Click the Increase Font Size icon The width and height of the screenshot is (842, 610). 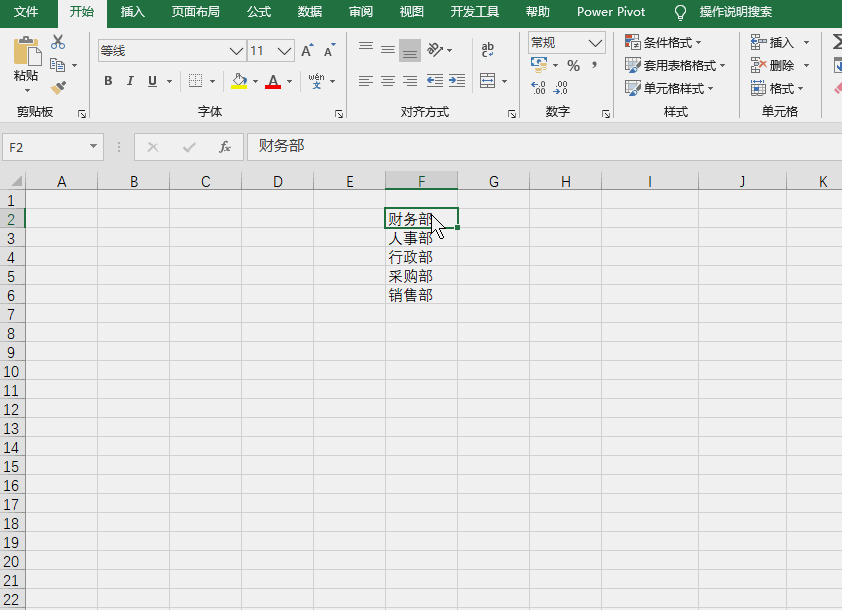pyautogui.click(x=307, y=50)
